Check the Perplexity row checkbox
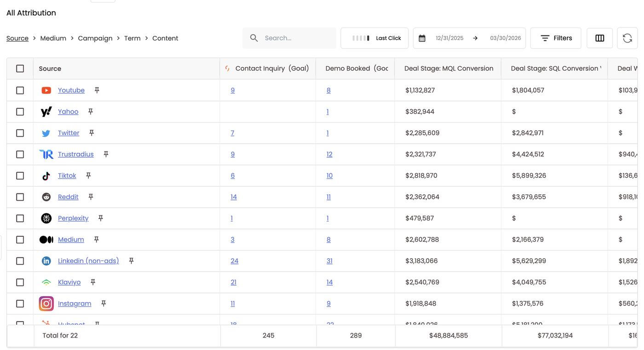This screenshot has height=350, width=644. pos(20,218)
